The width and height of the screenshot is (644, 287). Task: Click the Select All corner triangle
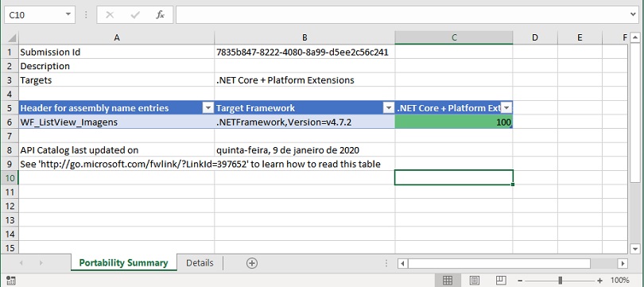[12, 38]
